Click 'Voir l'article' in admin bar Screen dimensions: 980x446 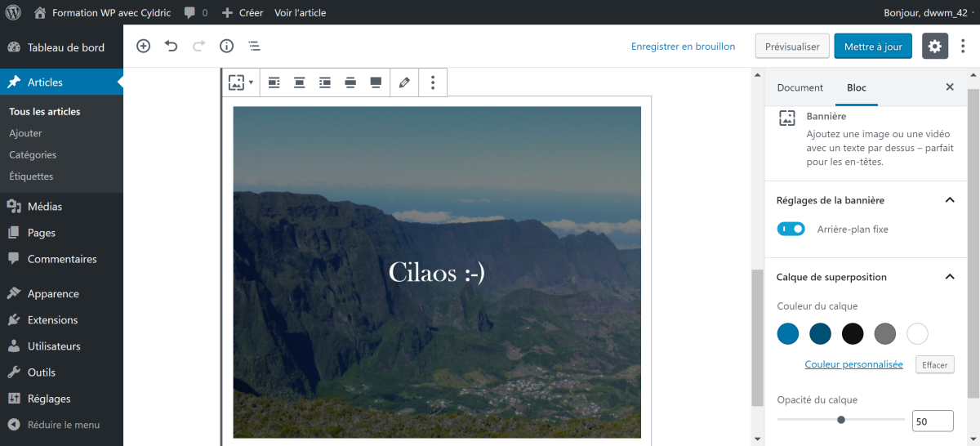(x=300, y=12)
